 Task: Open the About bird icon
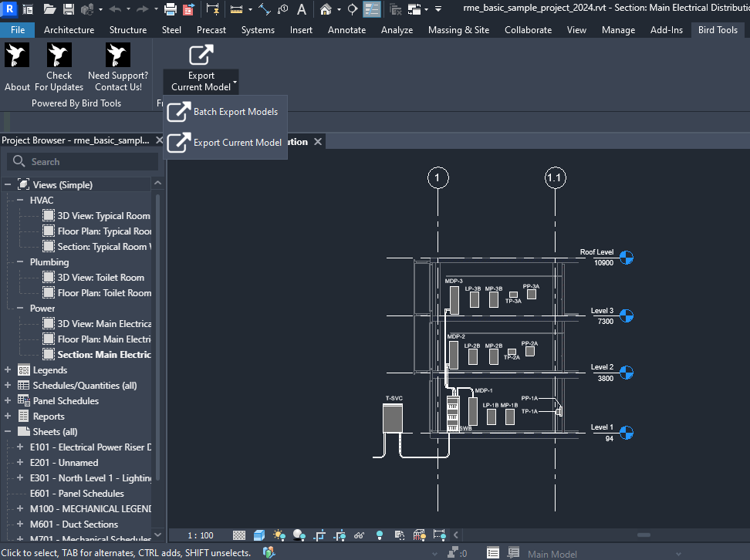click(17, 56)
